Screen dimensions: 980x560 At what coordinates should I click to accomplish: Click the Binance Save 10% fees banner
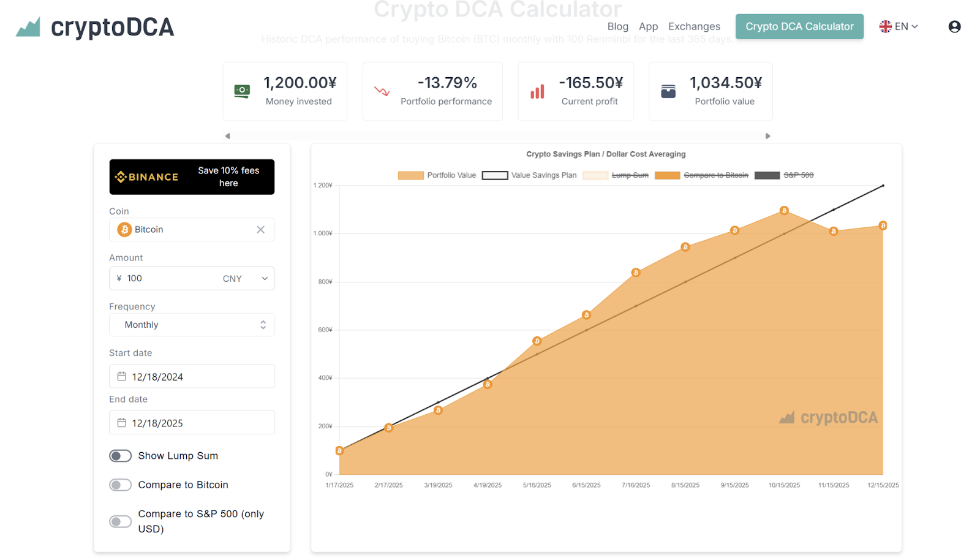tap(192, 177)
